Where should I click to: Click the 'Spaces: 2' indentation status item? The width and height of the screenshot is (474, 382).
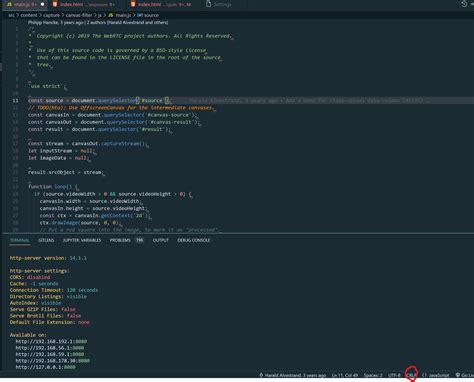(x=373, y=375)
